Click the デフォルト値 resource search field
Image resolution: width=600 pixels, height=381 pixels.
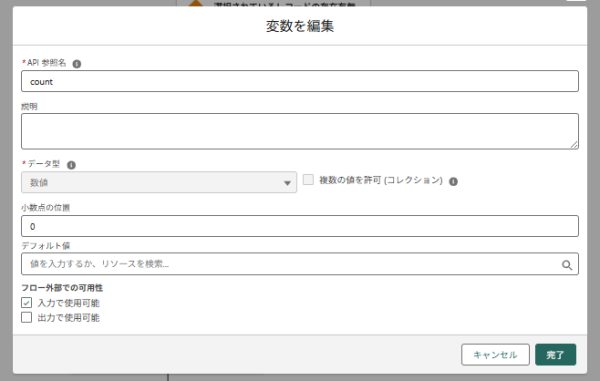[x=300, y=264]
